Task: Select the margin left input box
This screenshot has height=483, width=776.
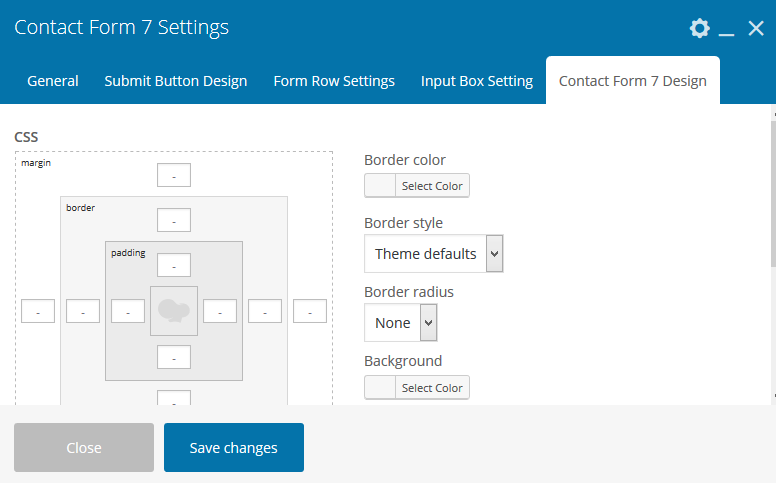Action: click(38, 311)
